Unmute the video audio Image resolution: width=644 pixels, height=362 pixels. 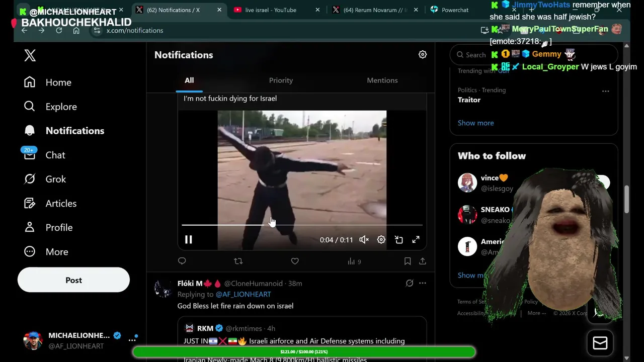[364, 240]
